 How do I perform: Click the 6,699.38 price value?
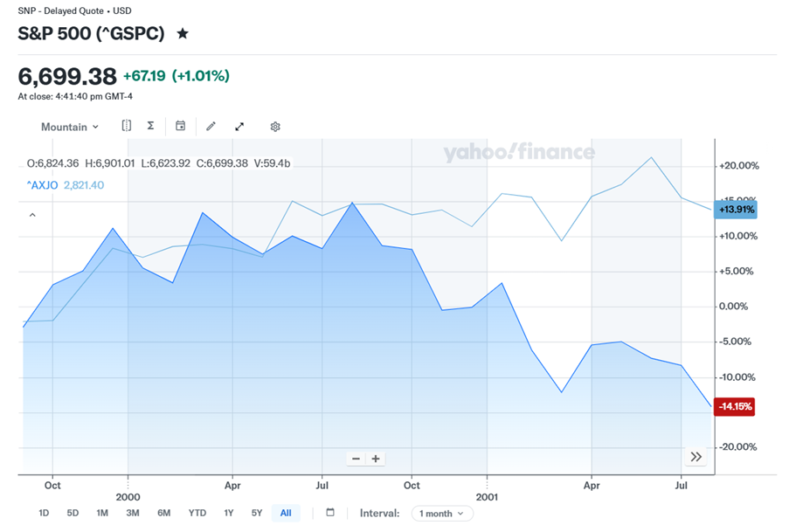(x=67, y=77)
